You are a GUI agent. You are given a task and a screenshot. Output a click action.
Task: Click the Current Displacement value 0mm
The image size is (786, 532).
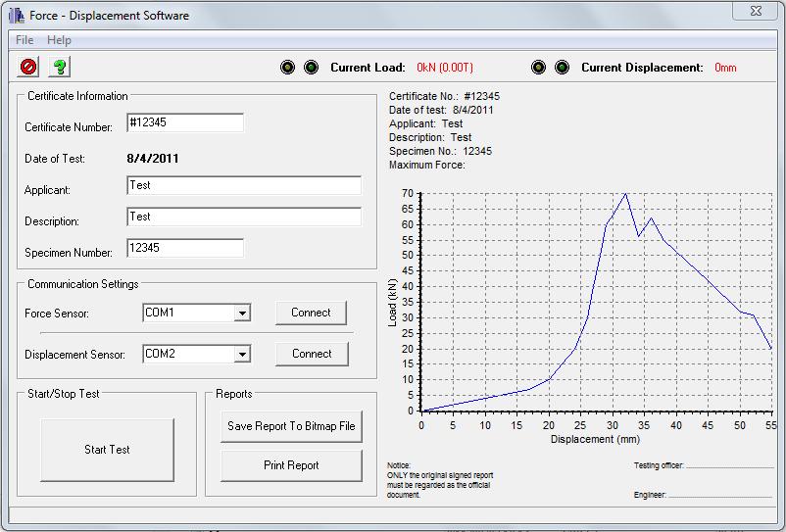[x=725, y=68]
